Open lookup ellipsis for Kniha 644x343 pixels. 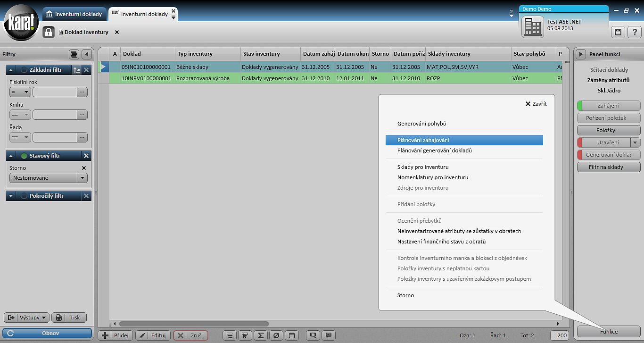83,115
